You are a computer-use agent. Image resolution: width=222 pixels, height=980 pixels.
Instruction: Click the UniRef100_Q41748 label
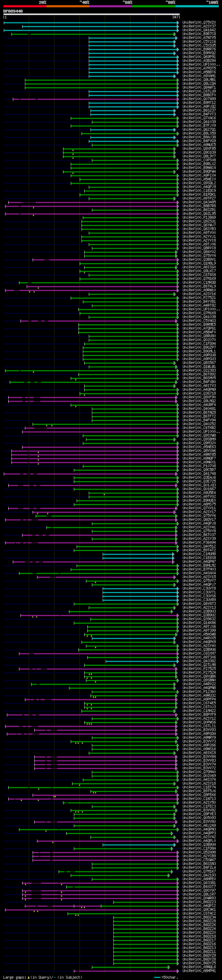[199, 473]
